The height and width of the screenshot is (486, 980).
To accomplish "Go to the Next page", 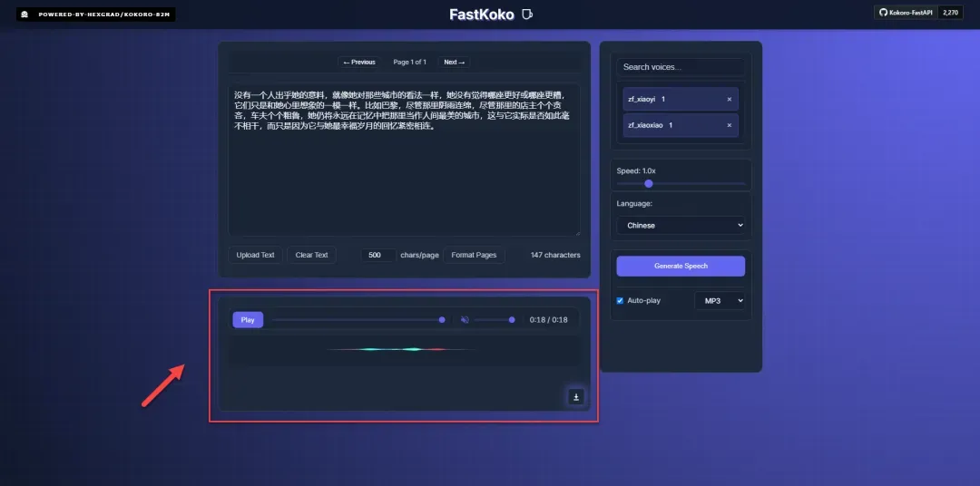I will pos(455,62).
